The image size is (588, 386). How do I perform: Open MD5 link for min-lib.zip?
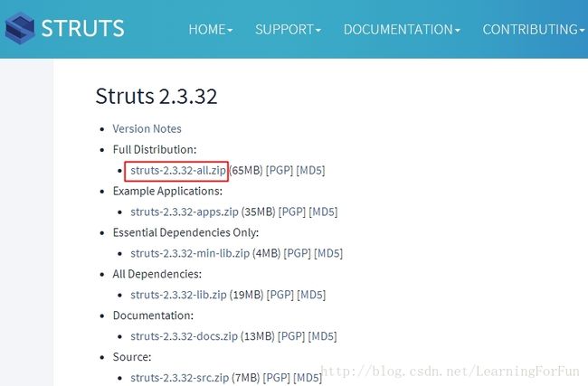tap(328, 253)
